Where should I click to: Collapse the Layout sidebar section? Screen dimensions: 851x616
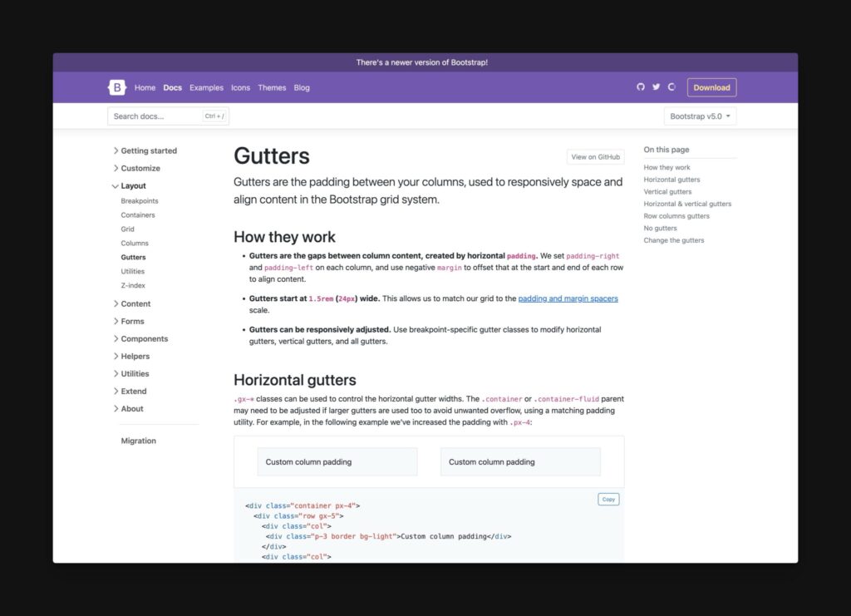pos(129,185)
